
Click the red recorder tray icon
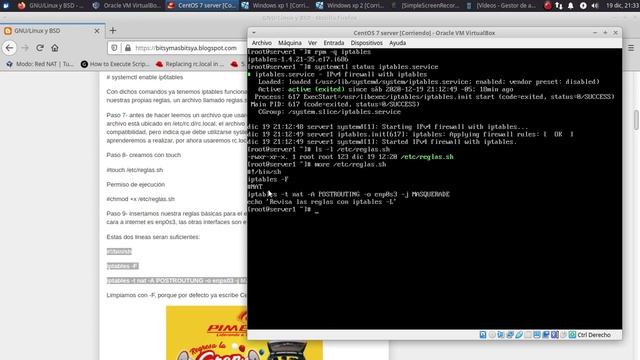(548, 5)
